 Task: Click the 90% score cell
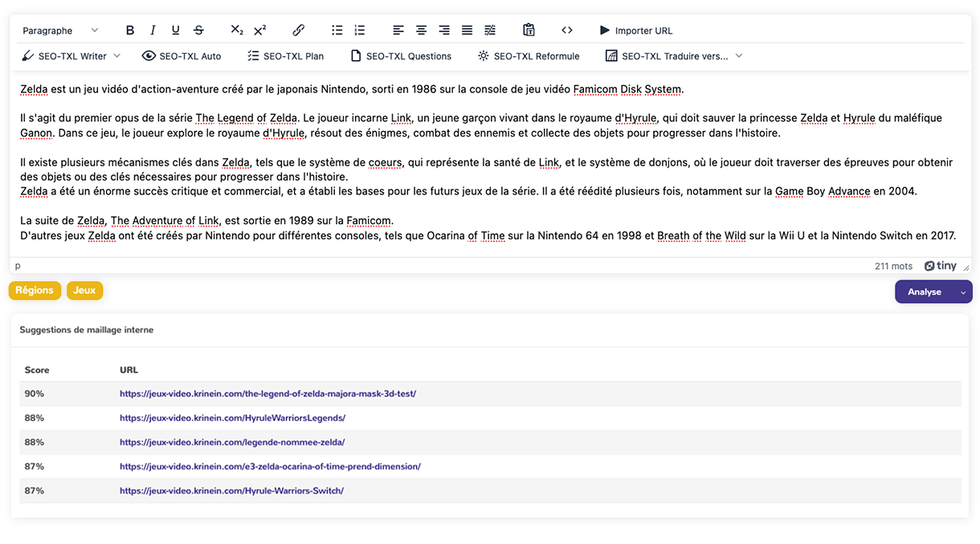[35, 394]
